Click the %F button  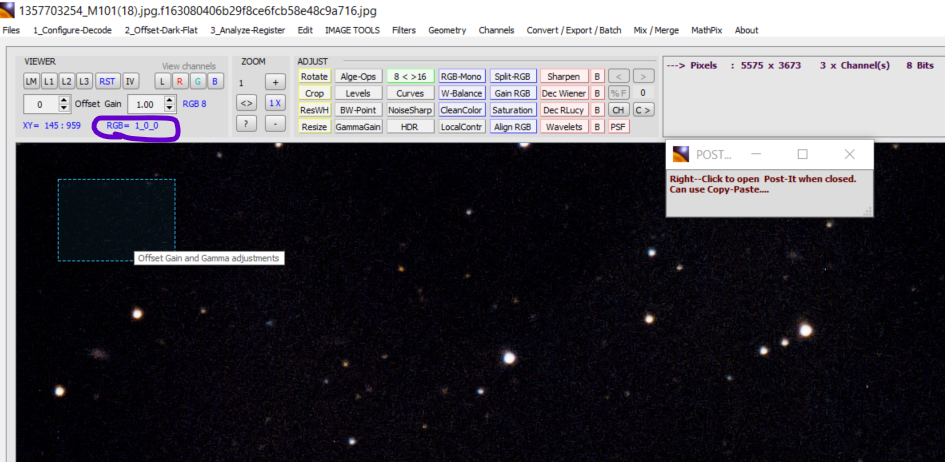click(x=617, y=93)
